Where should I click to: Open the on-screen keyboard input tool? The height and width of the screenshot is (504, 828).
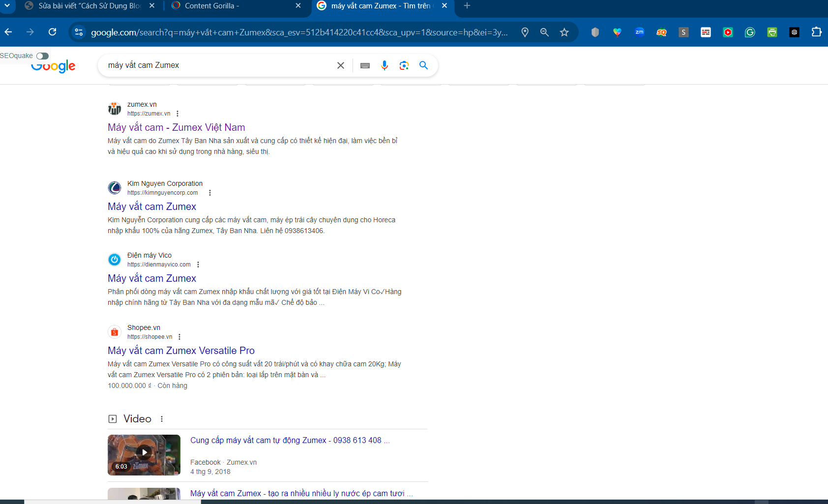[365, 65]
